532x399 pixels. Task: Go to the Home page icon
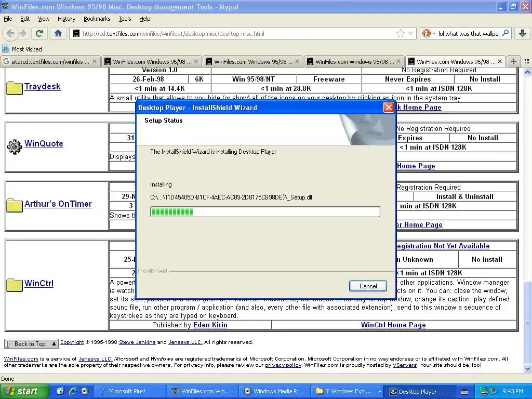58,33
